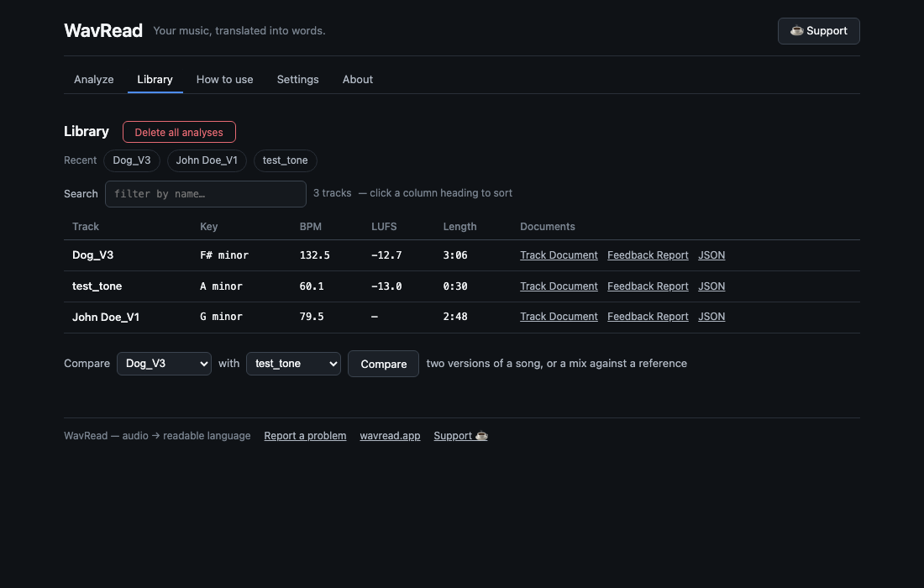Sort by the BPM column heading
This screenshot has width=924, height=588.
click(311, 227)
